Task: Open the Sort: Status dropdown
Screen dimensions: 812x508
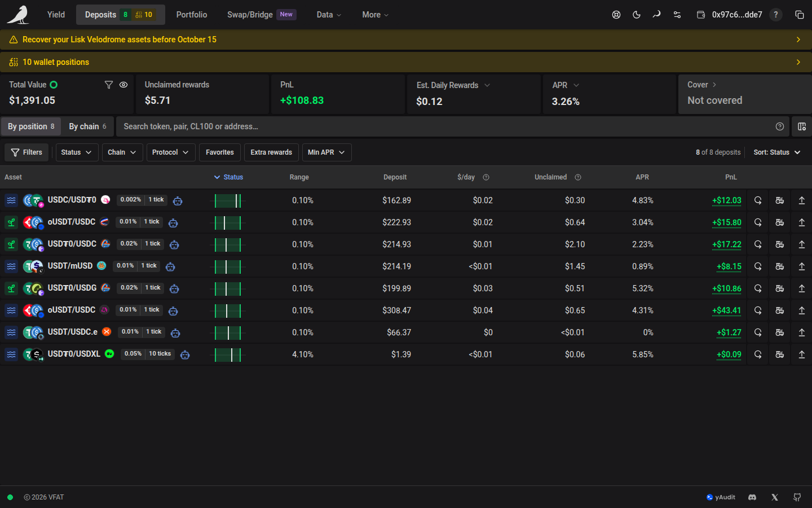Action: point(777,152)
